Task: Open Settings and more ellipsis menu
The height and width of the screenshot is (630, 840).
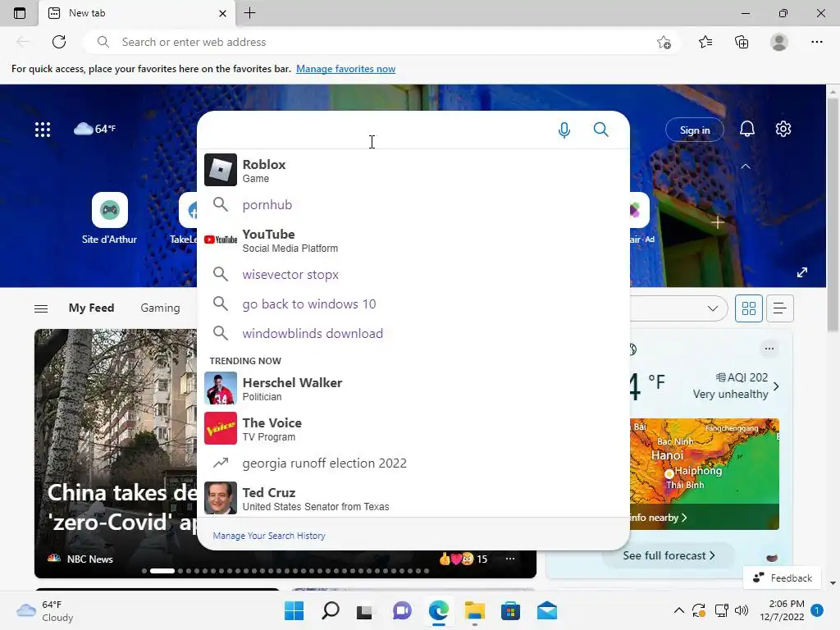Action: pos(816,42)
